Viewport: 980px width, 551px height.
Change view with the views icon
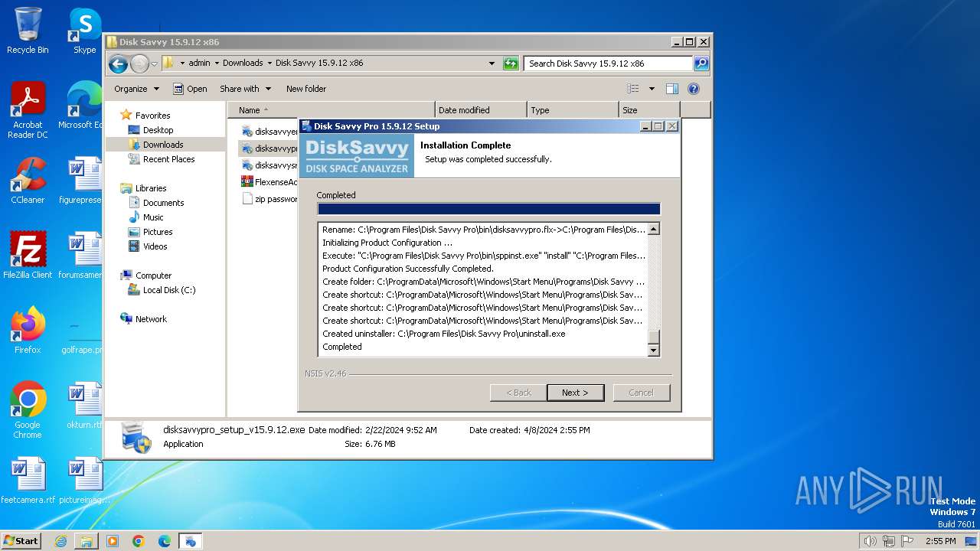[x=633, y=89]
